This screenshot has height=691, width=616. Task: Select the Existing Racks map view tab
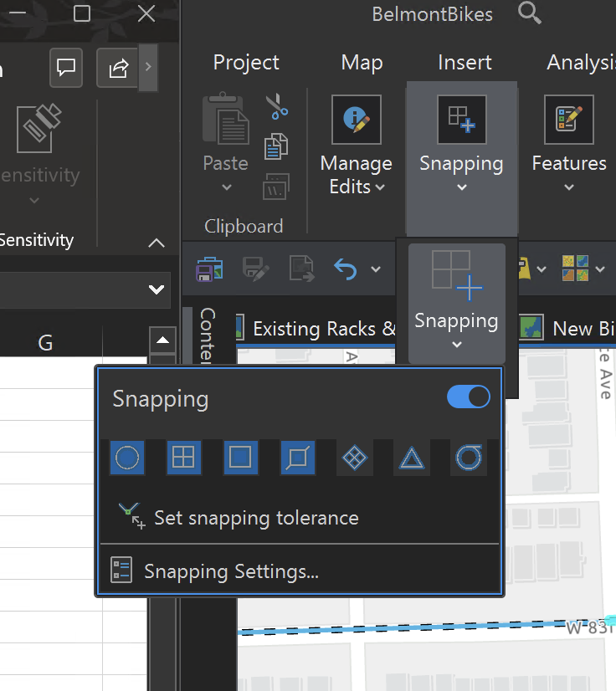(314, 329)
